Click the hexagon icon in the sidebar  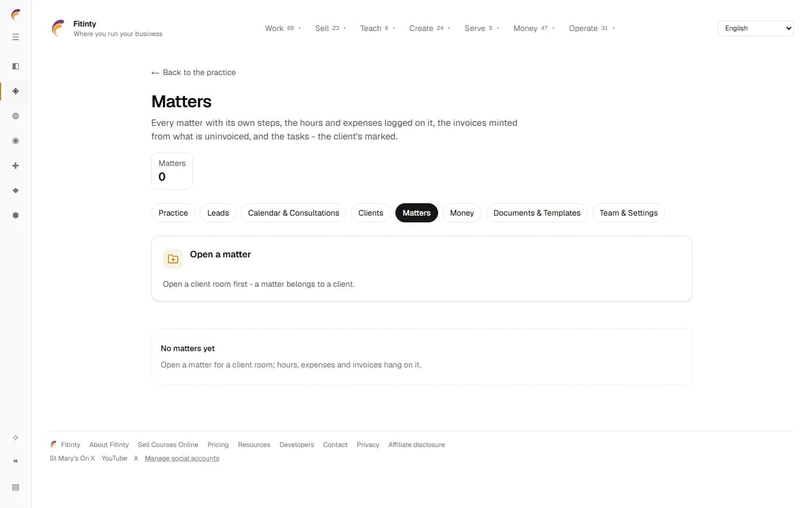pos(16,216)
